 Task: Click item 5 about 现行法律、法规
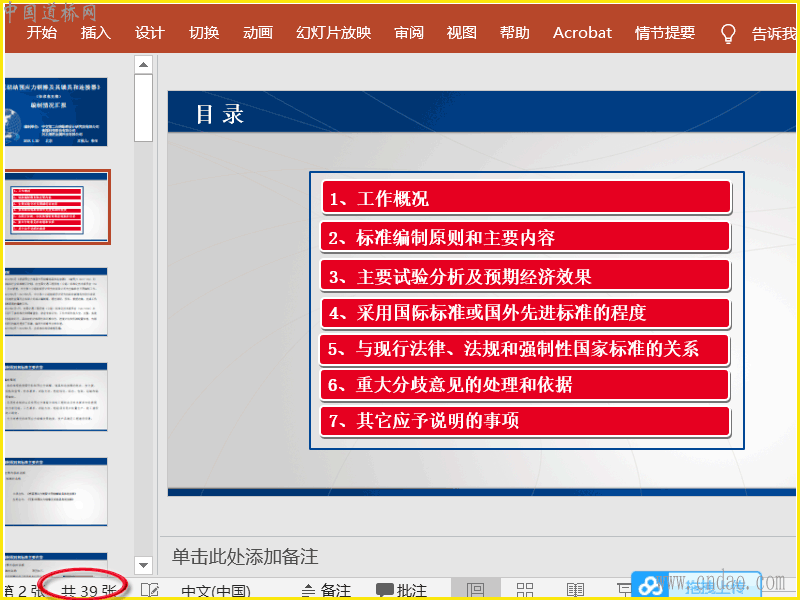tap(524, 349)
